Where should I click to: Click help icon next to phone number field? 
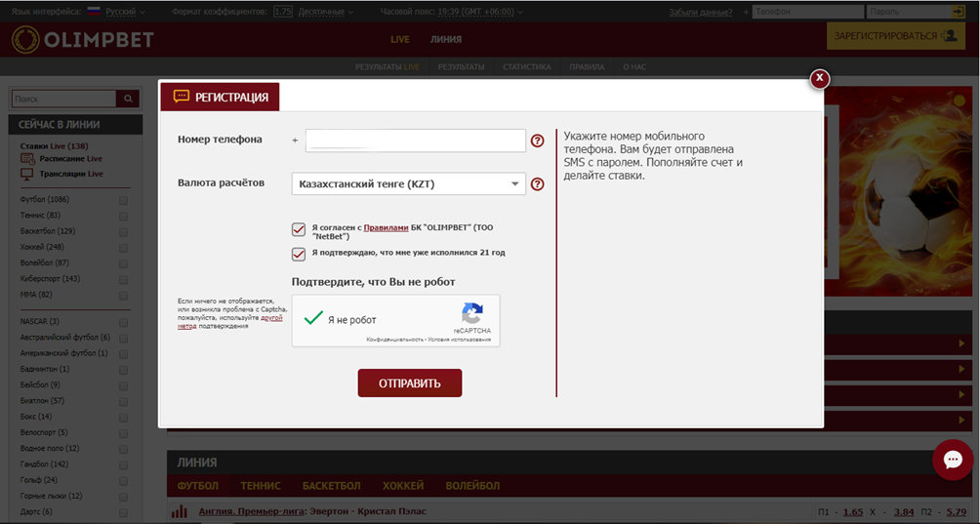(537, 141)
